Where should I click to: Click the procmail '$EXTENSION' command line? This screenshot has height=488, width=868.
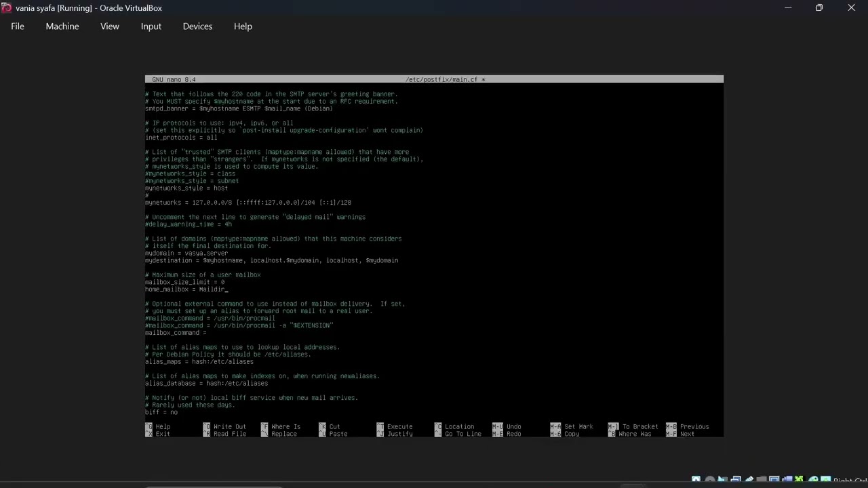point(239,325)
